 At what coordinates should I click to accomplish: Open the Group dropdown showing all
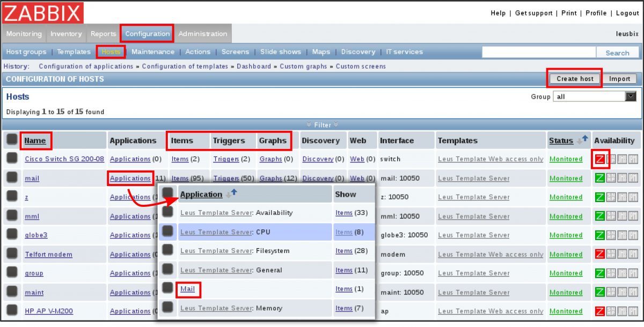click(x=631, y=96)
